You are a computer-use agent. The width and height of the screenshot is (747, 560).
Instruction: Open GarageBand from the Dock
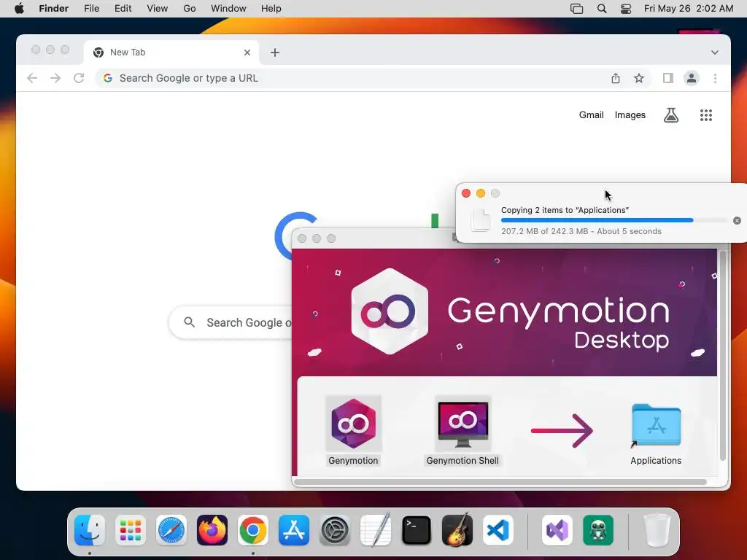(x=457, y=530)
